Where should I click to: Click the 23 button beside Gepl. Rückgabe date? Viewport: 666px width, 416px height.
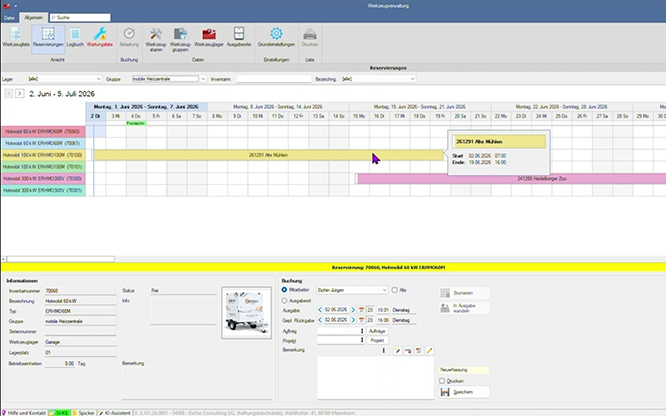point(370,320)
